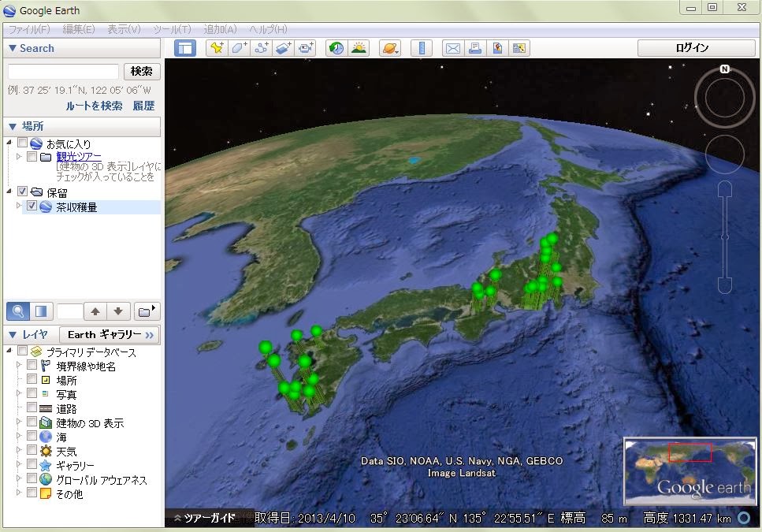This screenshot has height=532, width=762.
Task: View in Google Maps icon
Action: pos(519,48)
